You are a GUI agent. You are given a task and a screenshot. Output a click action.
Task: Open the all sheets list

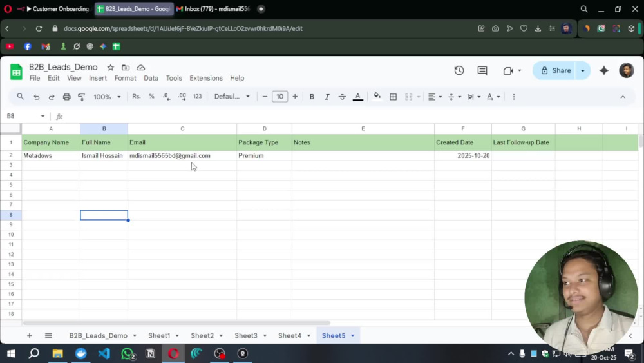48,335
